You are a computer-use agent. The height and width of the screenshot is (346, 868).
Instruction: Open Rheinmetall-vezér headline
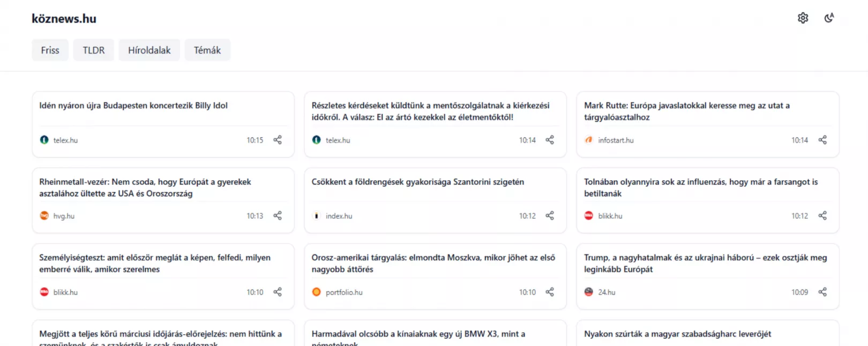coord(145,187)
